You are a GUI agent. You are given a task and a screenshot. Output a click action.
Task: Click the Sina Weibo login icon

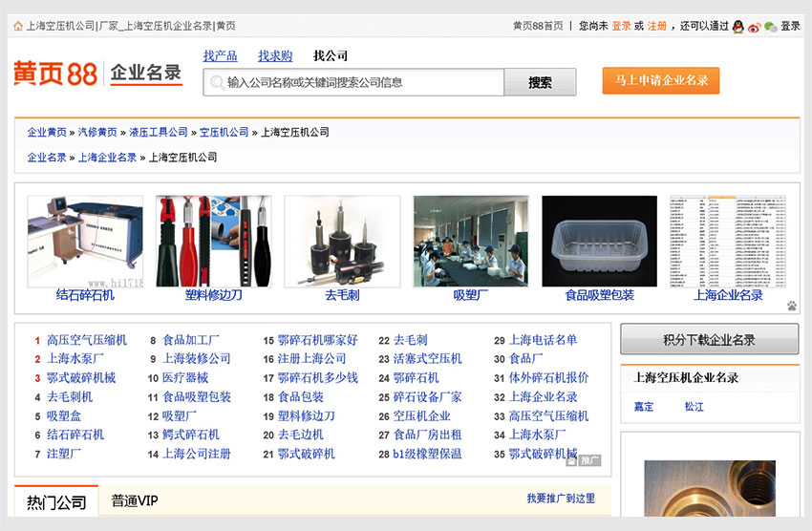tap(754, 27)
